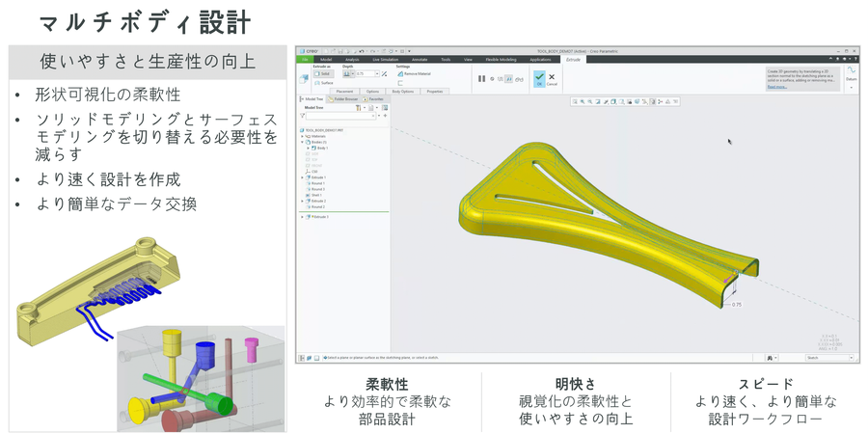The image size is (868, 434).
Task: Expand the Extrude 1 feature node
Action: coord(303,177)
